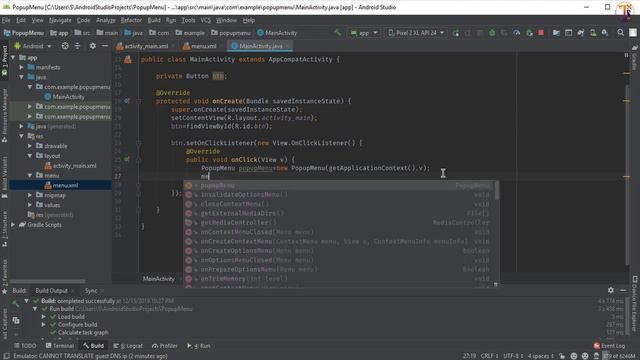This screenshot has height=360, width=640.
Task: Open the Profile app gauge icon
Action: pos(516,33)
